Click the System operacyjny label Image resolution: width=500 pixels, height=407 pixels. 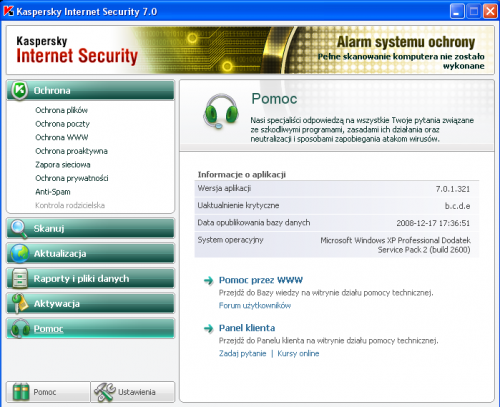(230, 240)
